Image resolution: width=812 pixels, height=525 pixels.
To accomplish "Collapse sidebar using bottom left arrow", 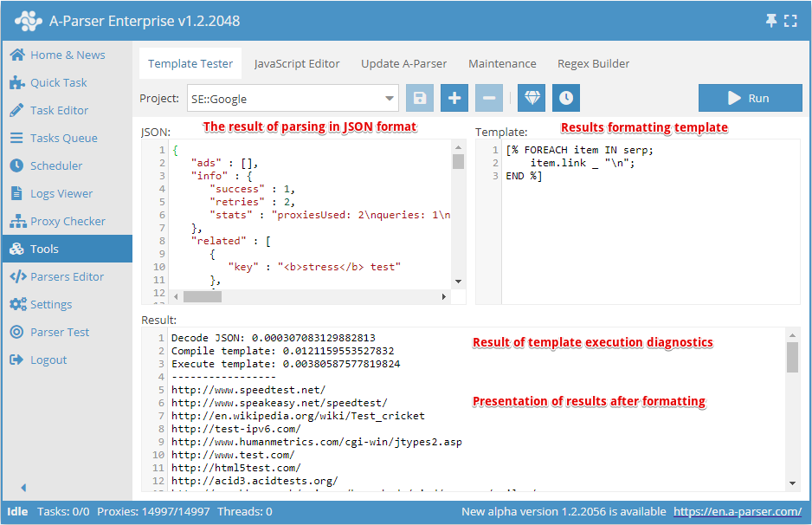I will [23, 488].
